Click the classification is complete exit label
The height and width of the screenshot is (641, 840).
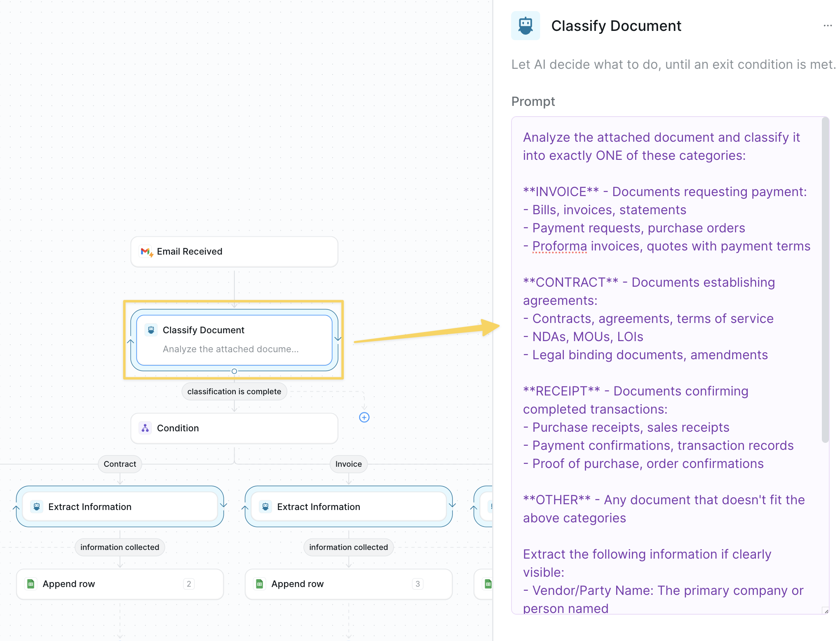tap(234, 391)
